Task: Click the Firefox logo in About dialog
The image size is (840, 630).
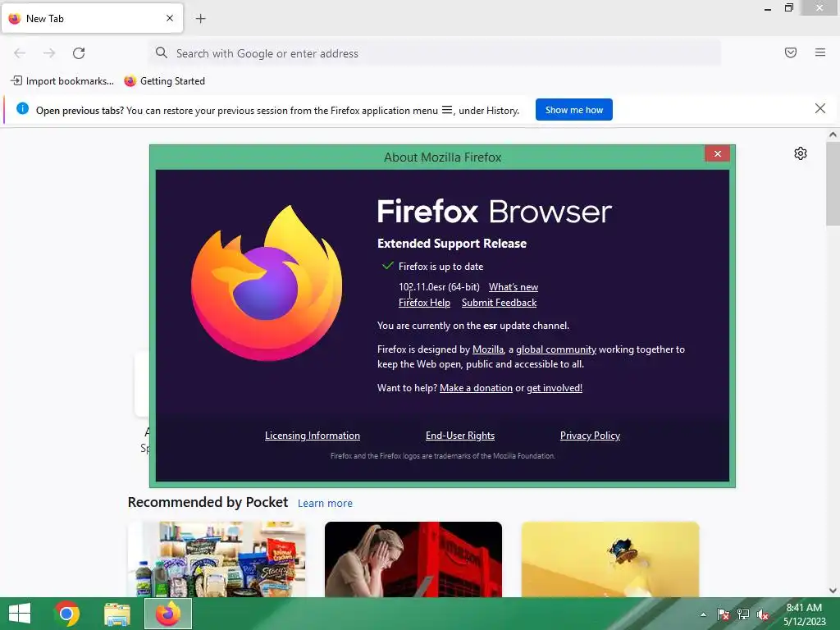Action: [267, 283]
